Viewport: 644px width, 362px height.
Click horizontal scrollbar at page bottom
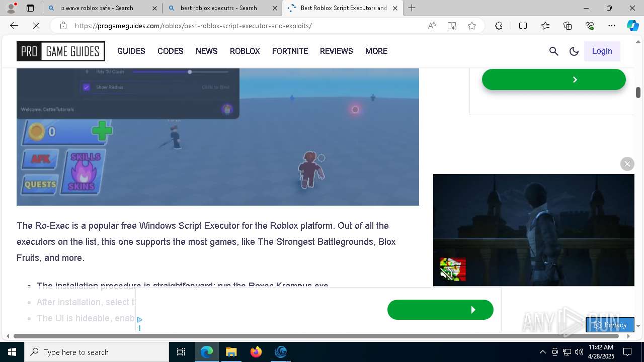(x=316, y=336)
